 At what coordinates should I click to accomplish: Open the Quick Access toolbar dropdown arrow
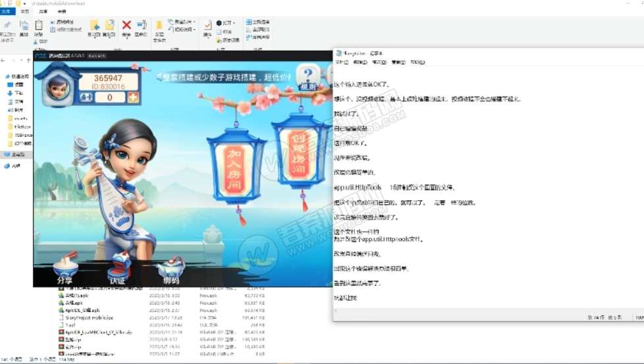(x=25, y=3)
